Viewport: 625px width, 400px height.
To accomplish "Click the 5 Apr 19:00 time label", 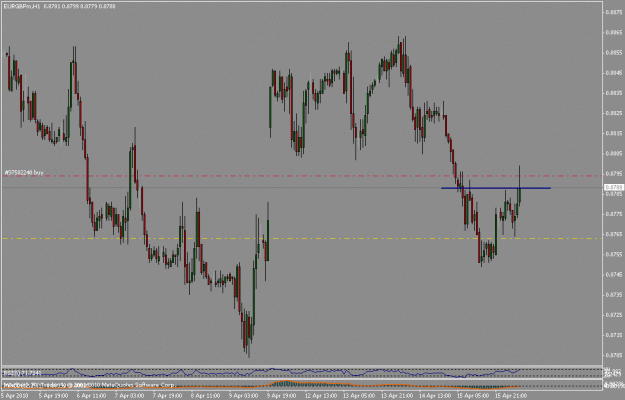I will [x=54, y=396].
